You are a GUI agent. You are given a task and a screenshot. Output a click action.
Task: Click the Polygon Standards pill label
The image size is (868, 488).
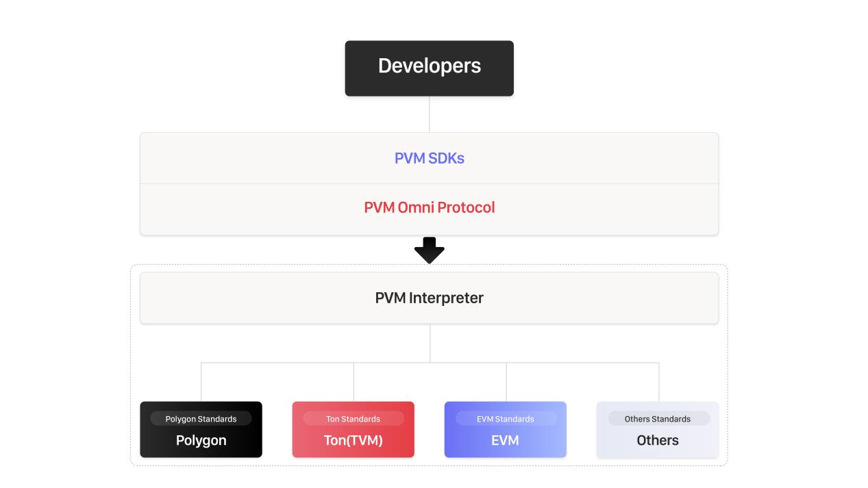tap(201, 419)
